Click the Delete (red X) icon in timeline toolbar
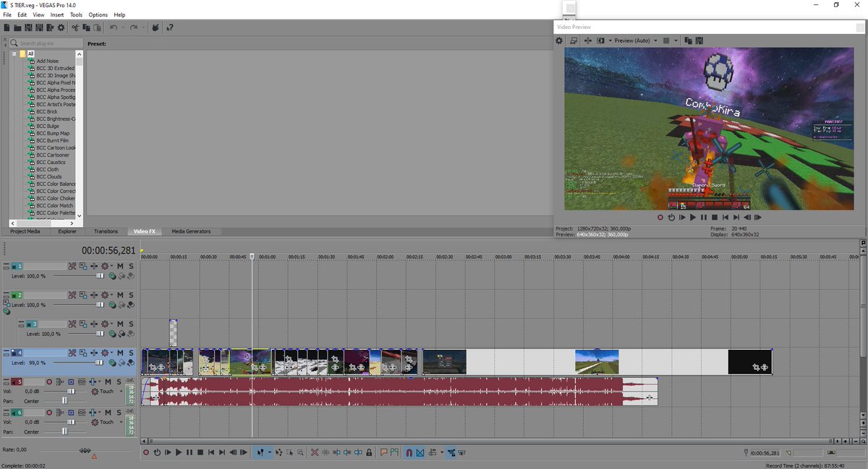The height and width of the screenshot is (469, 868). pyautogui.click(x=315, y=452)
